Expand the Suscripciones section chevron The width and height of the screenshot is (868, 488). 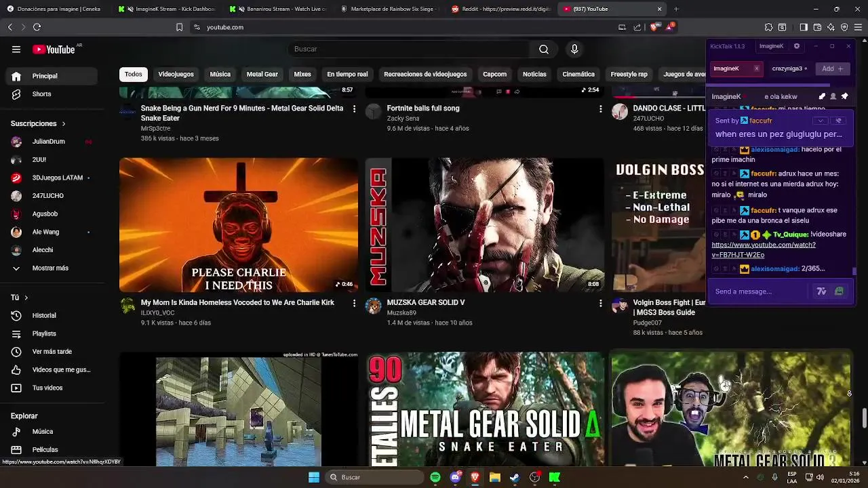[64, 124]
